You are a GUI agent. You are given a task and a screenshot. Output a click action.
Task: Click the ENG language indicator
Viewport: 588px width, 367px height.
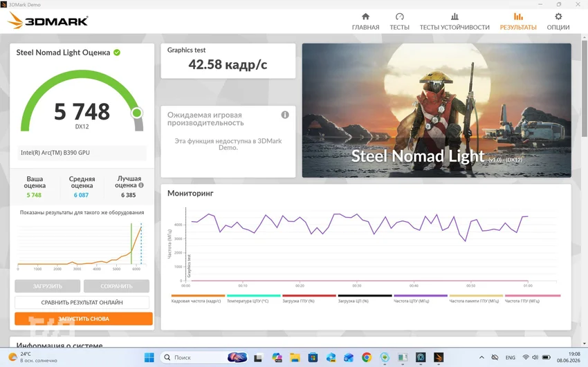(511, 357)
